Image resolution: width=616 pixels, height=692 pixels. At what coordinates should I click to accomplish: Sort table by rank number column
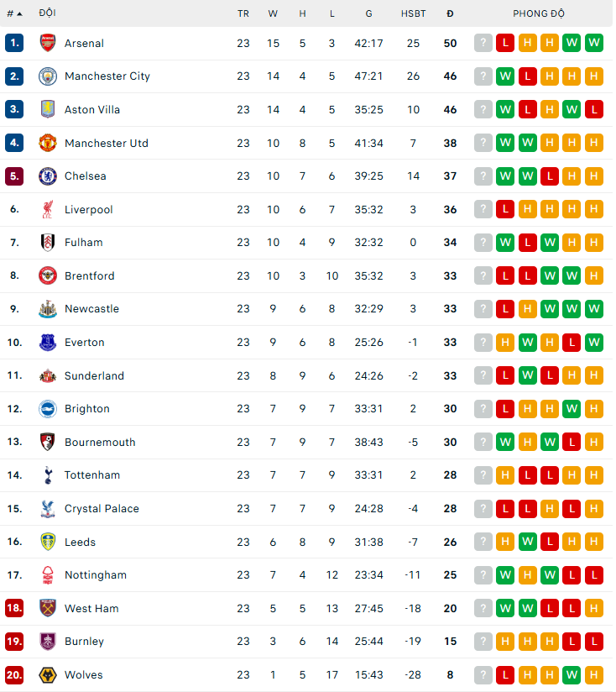[x=14, y=13]
